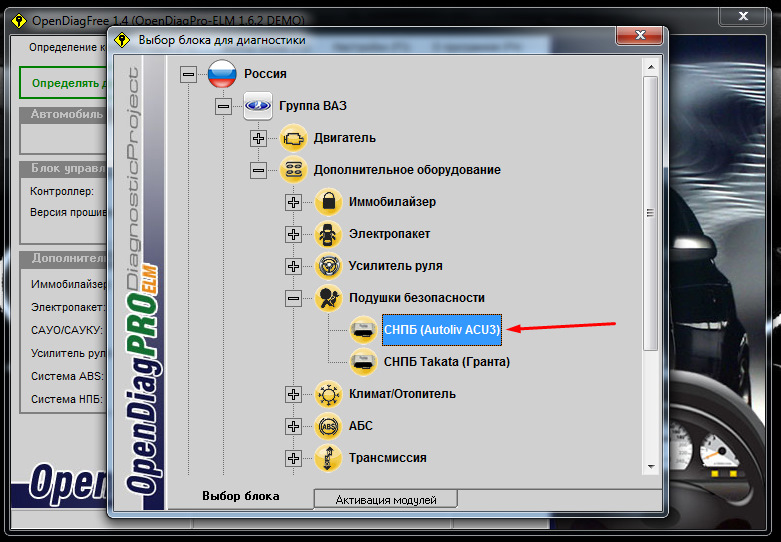781x542 pixels.
Task: Click the tree scrollbar up arrow
Action: [x=651, y=67]
